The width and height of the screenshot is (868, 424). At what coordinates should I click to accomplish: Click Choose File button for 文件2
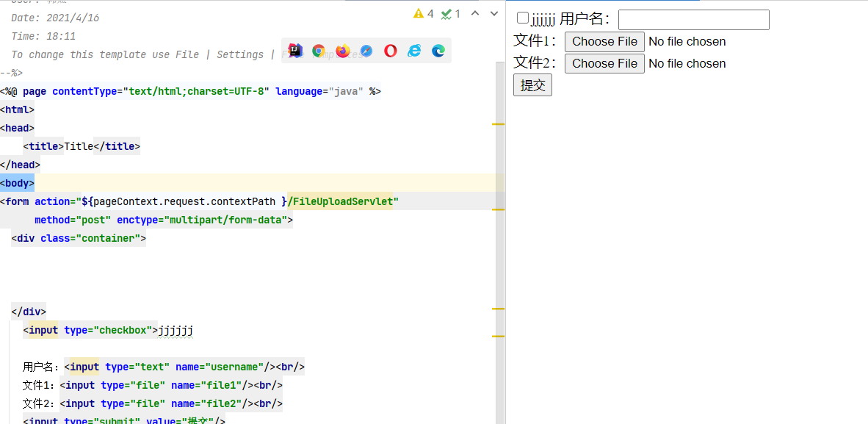pos(604,63)
